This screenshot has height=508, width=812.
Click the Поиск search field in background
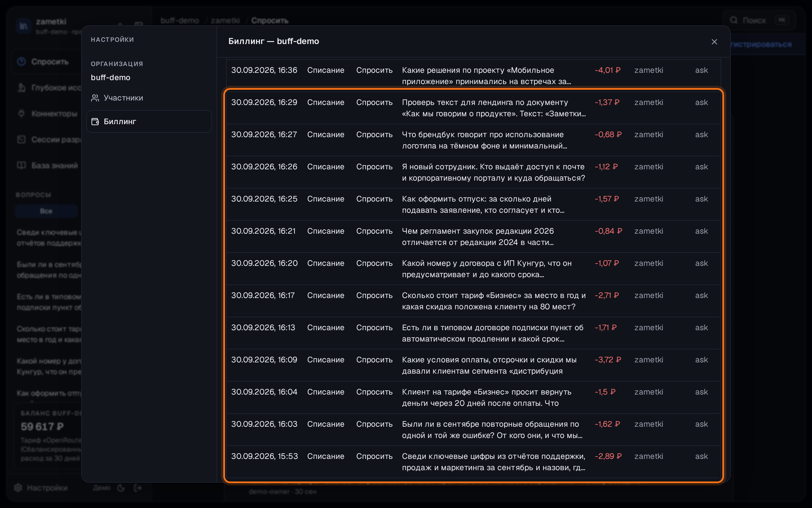coord(759,20)
